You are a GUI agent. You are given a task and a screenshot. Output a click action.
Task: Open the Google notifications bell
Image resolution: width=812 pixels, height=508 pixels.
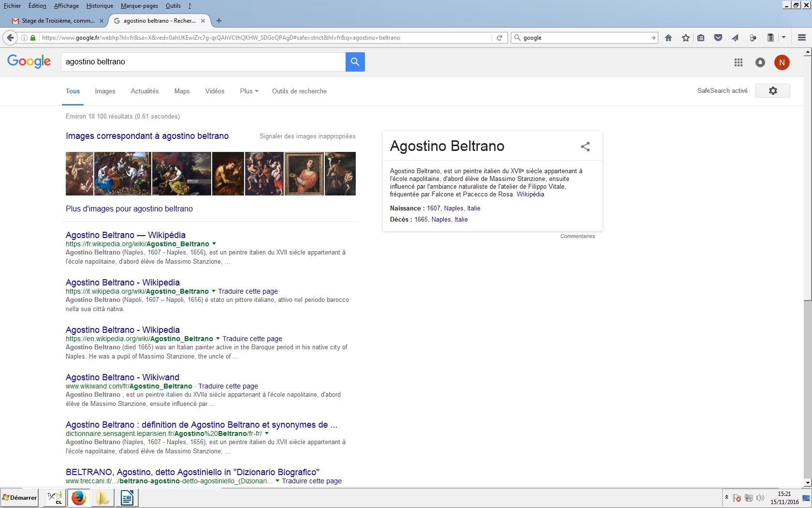tap(760, 62)
